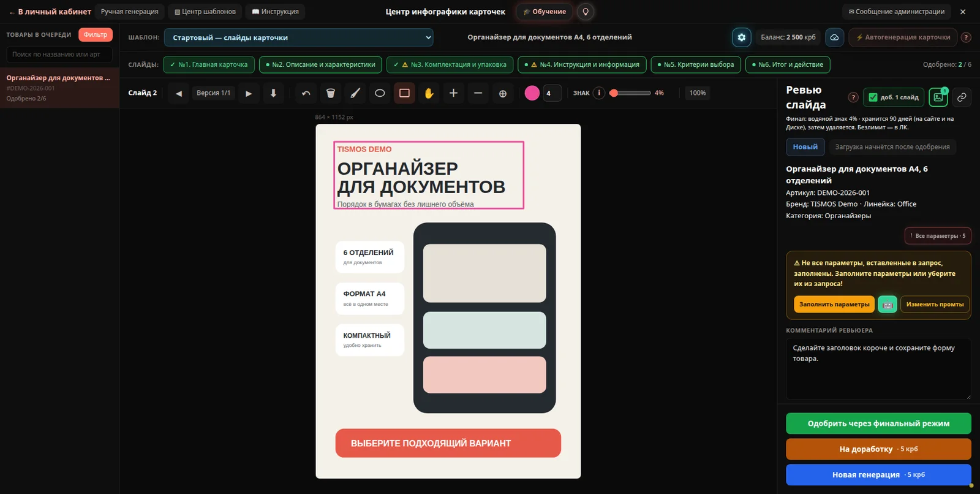Screen dimensions: 980x494
Task: Open the pink annotation color swatch
Action: click(x=532, y=93)
